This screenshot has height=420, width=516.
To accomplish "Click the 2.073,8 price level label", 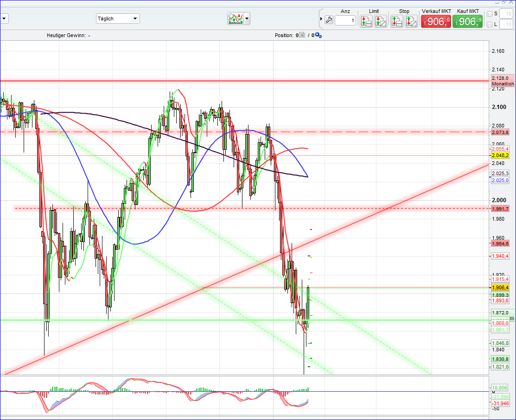I will [500, 132].
